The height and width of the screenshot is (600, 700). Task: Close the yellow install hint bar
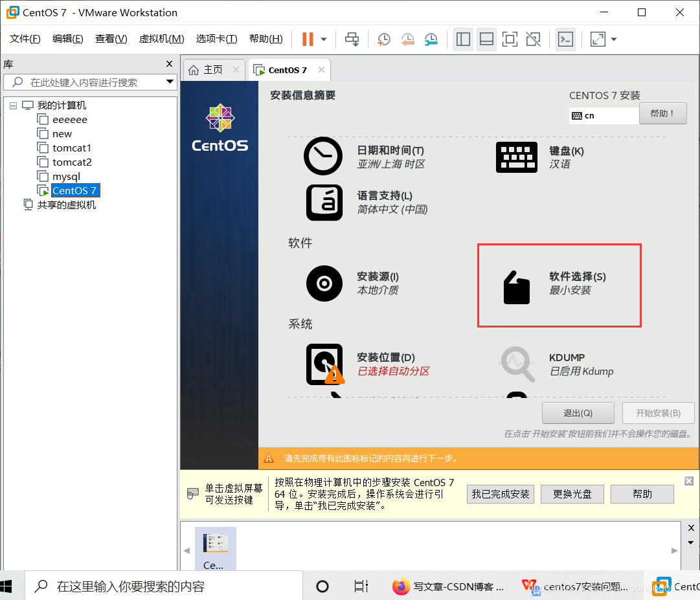click(x=689, y=481)
